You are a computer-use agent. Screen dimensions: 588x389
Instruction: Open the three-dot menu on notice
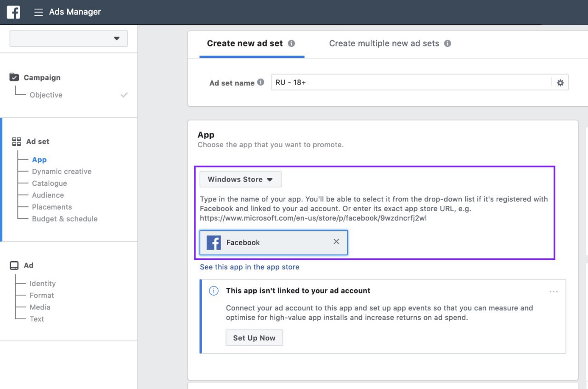click(x=554, y=292)
